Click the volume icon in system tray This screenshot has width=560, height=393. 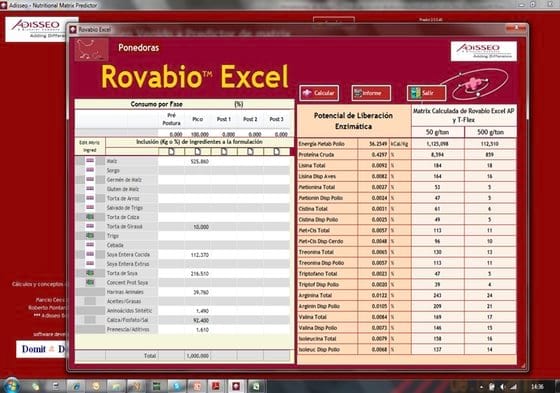502,387
